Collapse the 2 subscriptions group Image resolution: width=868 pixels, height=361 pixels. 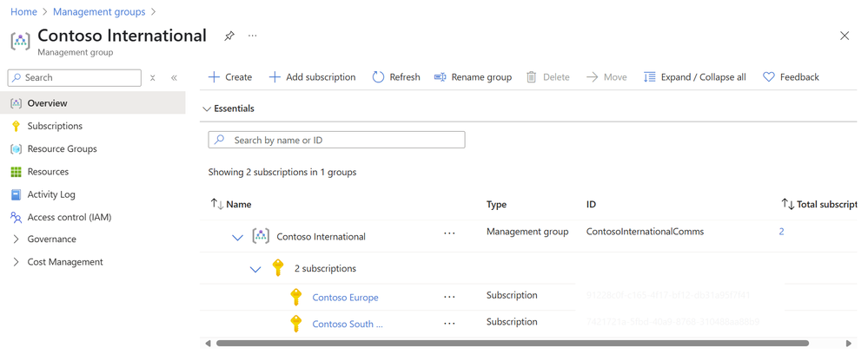point(255,269)
